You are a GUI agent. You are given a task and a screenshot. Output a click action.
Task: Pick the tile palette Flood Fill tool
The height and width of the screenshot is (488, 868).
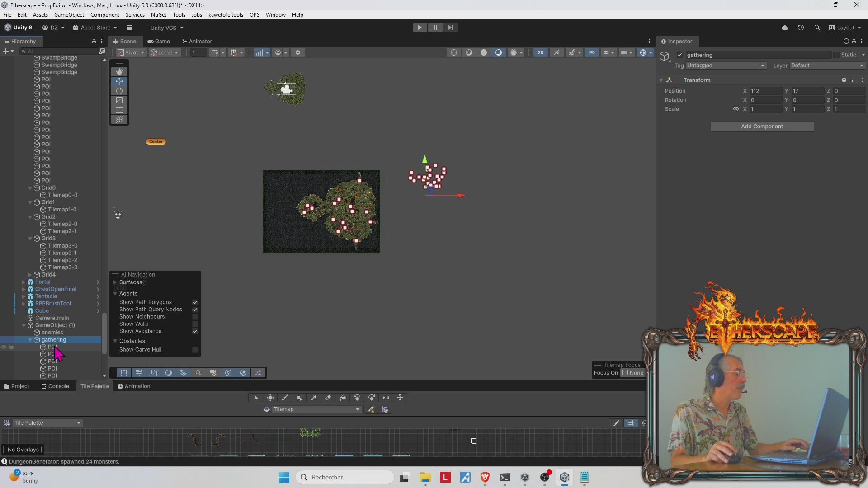point(343,398)
